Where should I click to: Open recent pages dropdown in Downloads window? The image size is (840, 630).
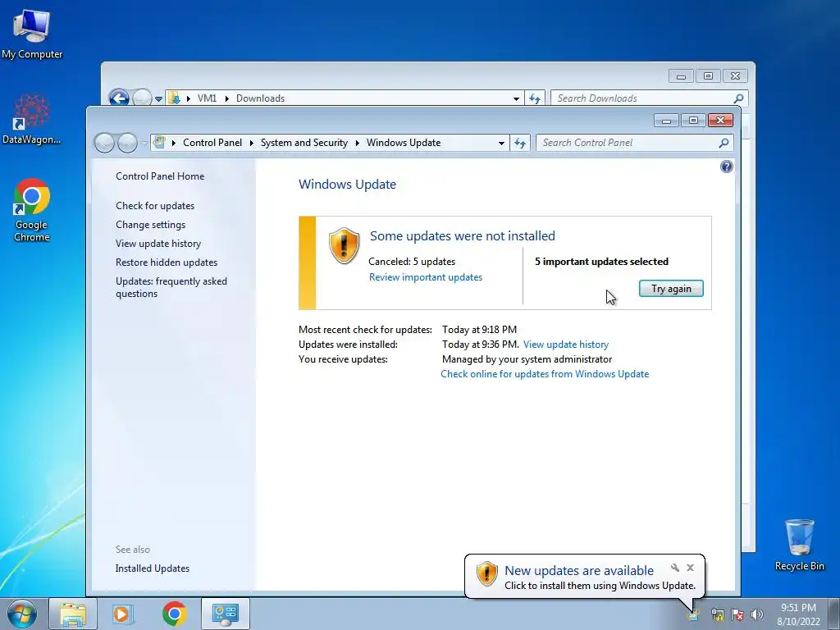tap(158, 99)
